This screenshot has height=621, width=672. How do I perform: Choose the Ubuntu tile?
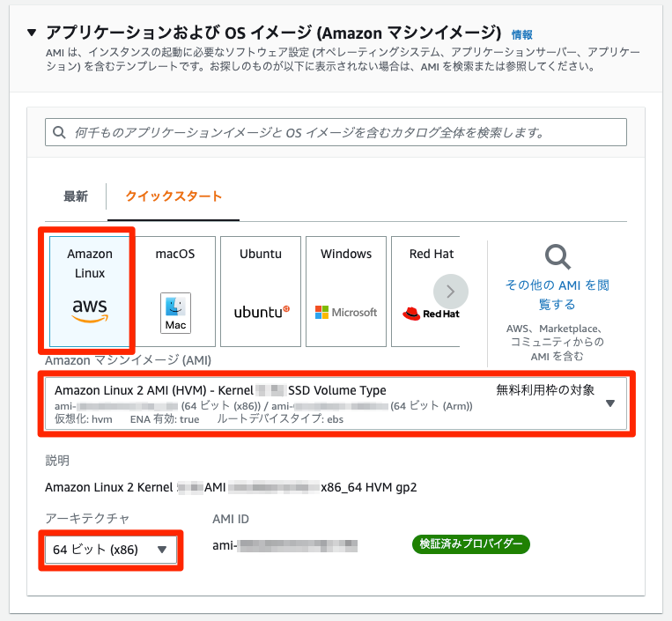point(261,292)
